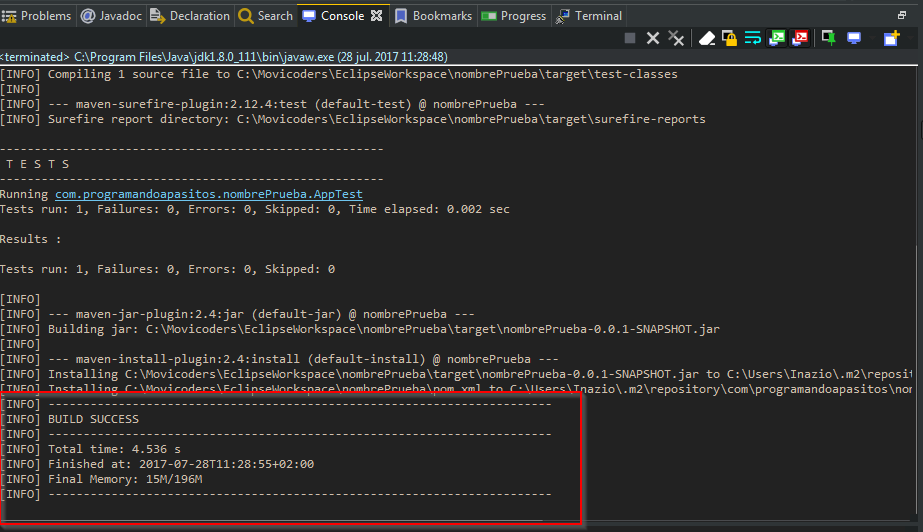
Task: Open dropdown arrow beside Display Selected Console
Action: [x=871, y=38]
